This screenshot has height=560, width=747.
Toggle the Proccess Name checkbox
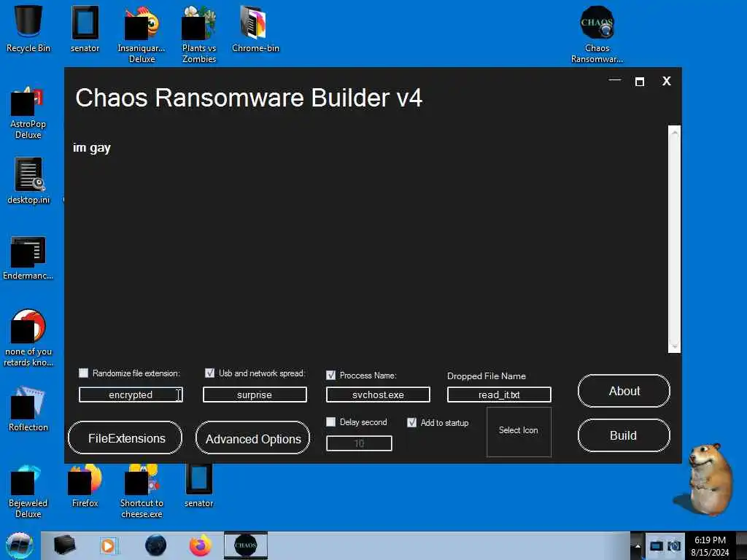click(x=330, y=376)
